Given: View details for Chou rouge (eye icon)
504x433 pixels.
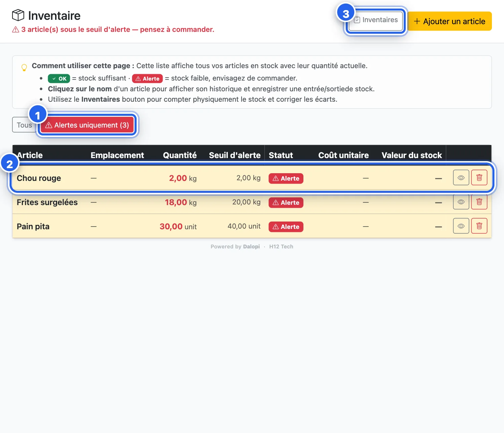Looking at the screenshot, I should [x=461, y=178].
